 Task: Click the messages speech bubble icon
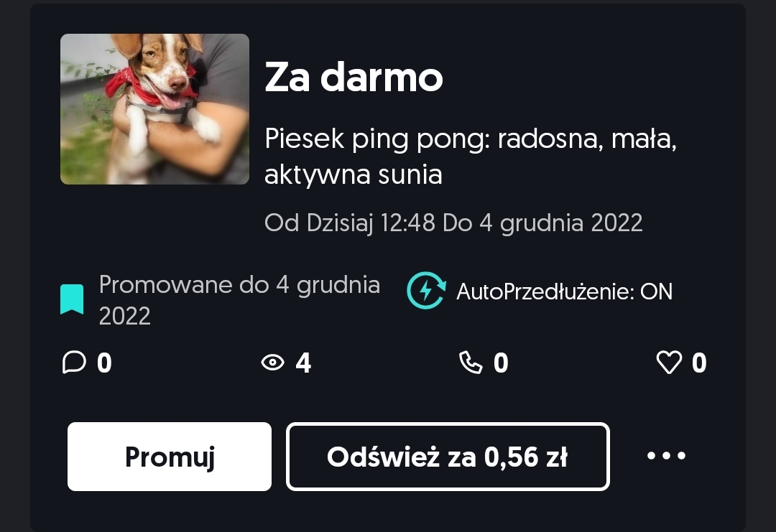click(74, 363)
